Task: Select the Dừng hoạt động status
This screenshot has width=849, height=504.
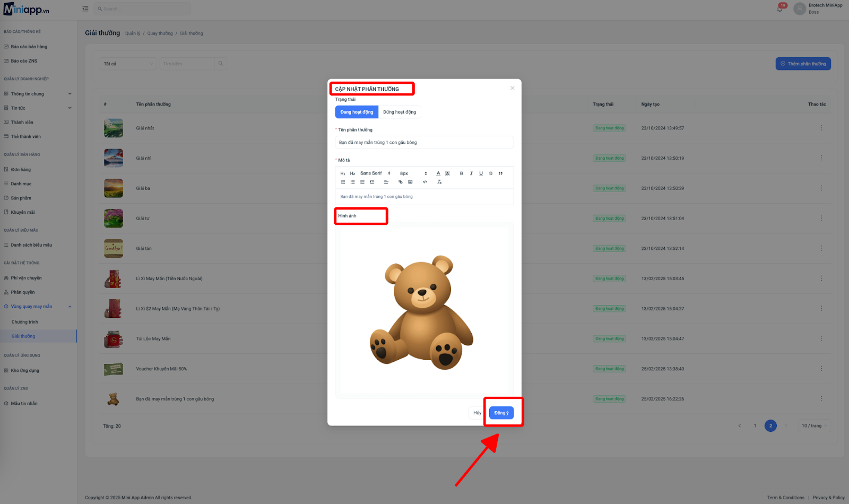Action: 400,112
